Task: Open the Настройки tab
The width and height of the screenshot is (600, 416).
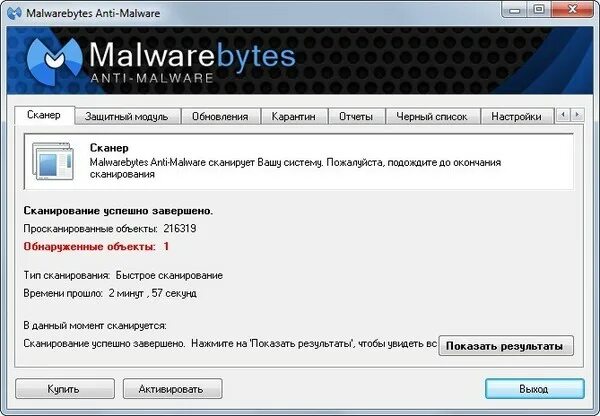Action: coord(516,117)
